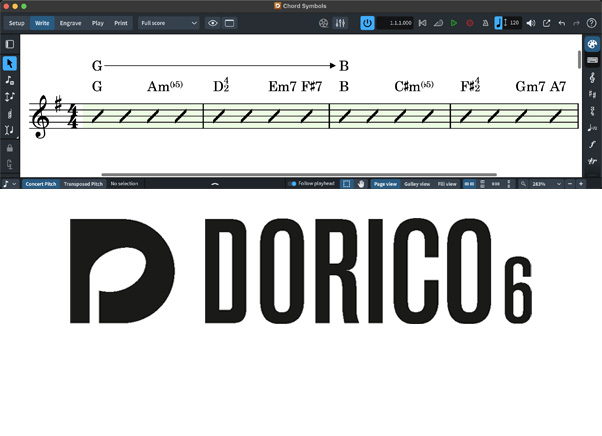Image resolution: width=602 pixels, height=436 pixels.
Task: Choose the marquee selection tool
Action: click(x=346, y=184)
